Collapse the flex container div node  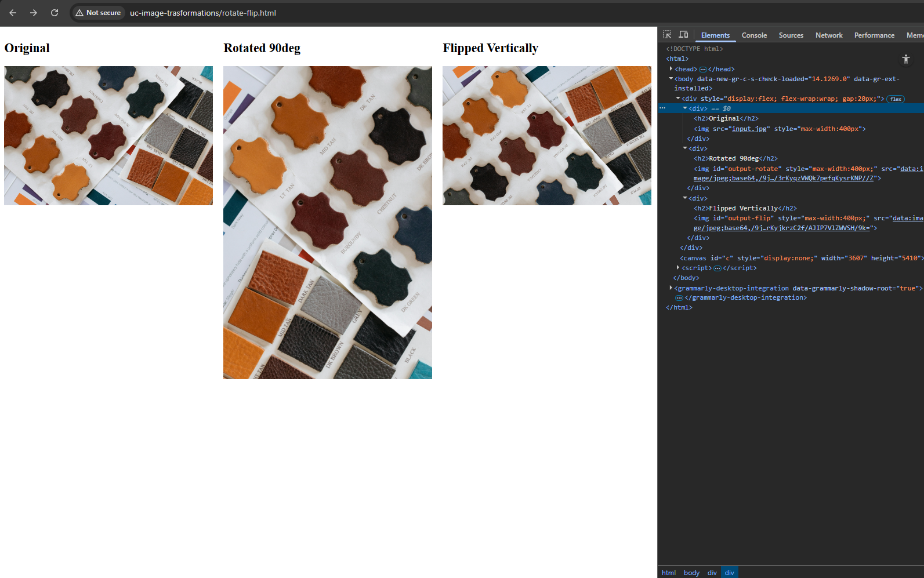click(x=678, y=99)
